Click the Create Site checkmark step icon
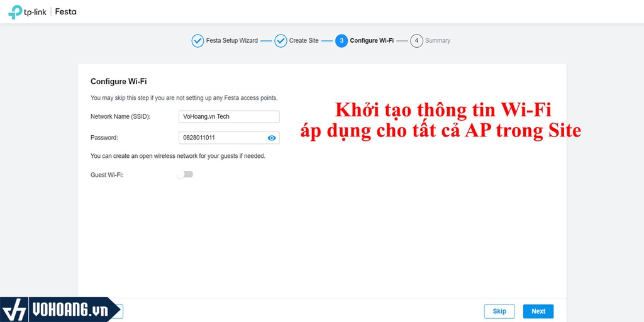 tap(280, 41)
